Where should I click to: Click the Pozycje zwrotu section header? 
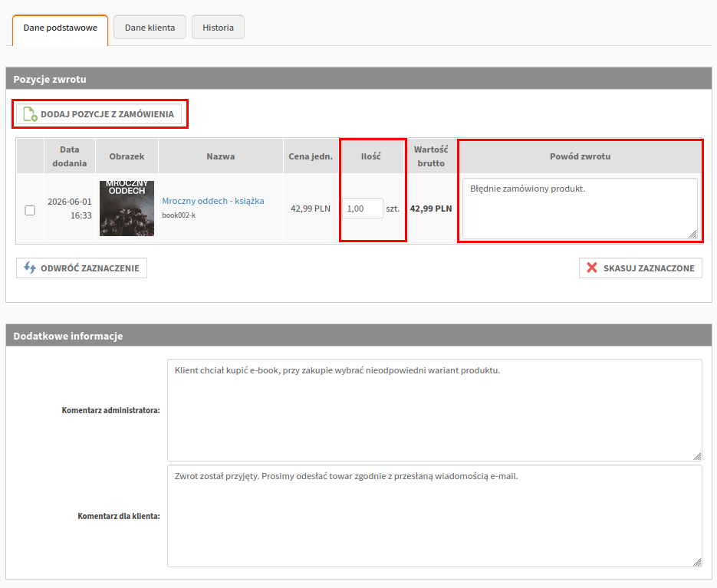point(359,79)
